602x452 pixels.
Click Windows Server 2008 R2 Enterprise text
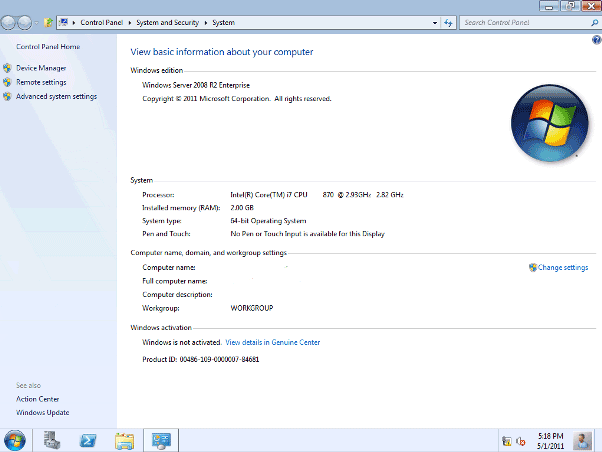tap(196, 85)
